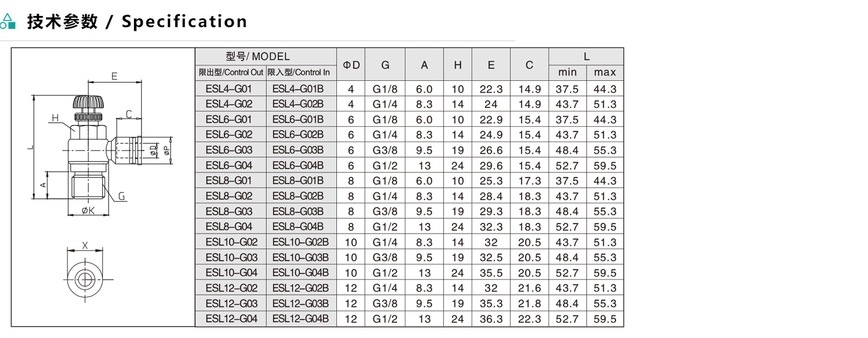Click model ESL6-G04B in the table
Image resolution: width=868 pixels, height=338 pixels.
tap(298, 166)
